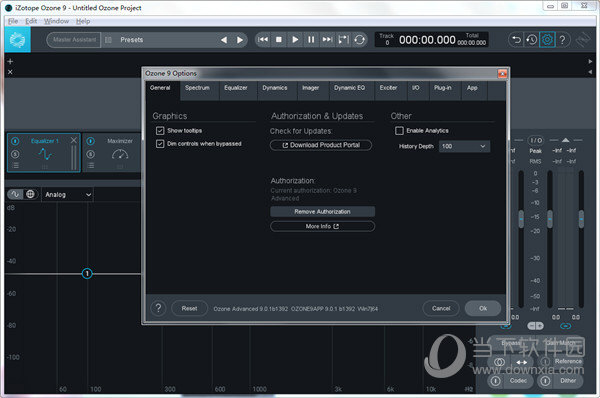Rewind to start of track
The image size is (600, 398).
click(263, 39)
